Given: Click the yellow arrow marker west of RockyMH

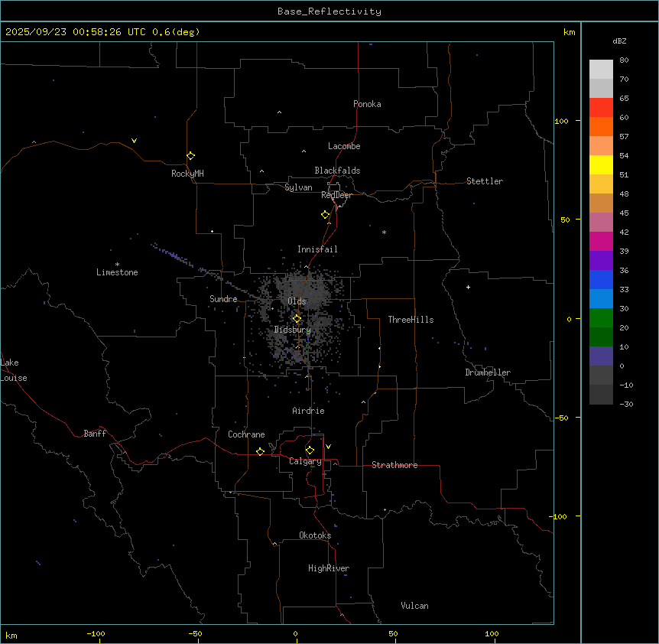Looking at the screenshot, I should tap(135, 141).
